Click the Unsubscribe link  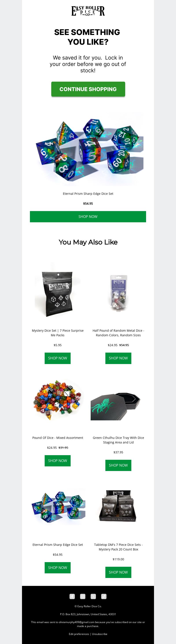[99, 634]
